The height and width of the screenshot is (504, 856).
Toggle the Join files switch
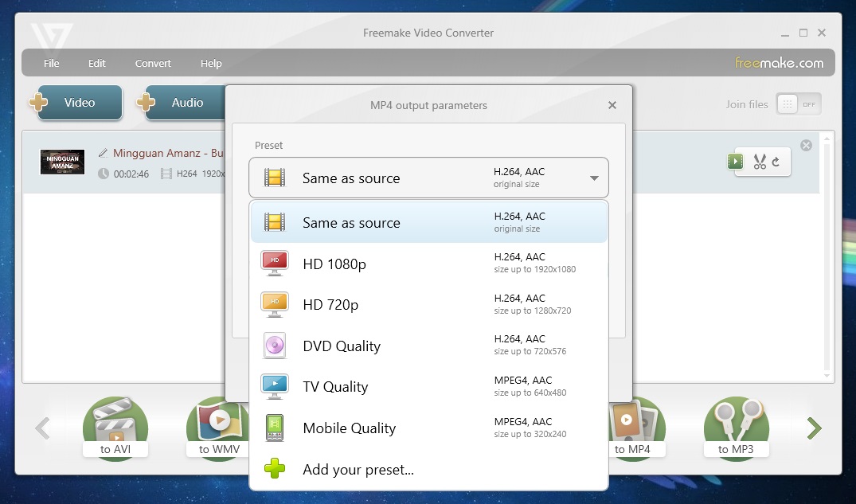tap(798, 104)
